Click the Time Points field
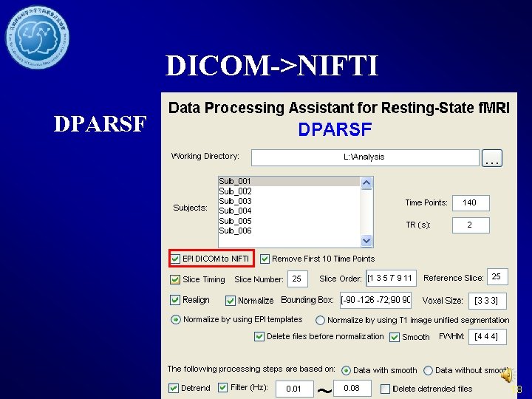532x399 pixels. [x=471, y=203]
